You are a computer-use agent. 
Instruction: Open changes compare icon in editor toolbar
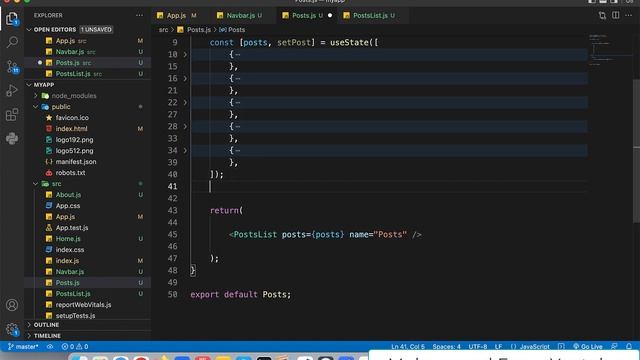point(602,16)
